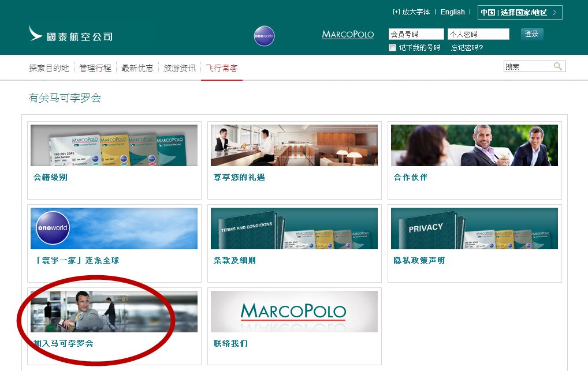Image resolution: width=588 pixels, height=371 pixels.
Task: Open the 旅游资讯 tab
Action: 179,67
